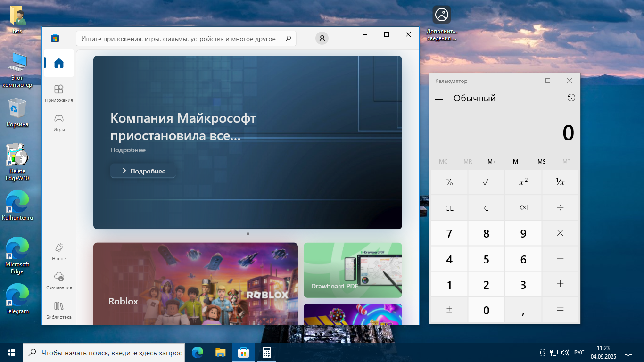Open the calculator navigation hamburger menu
644x362 pixels.
(439, 98)
